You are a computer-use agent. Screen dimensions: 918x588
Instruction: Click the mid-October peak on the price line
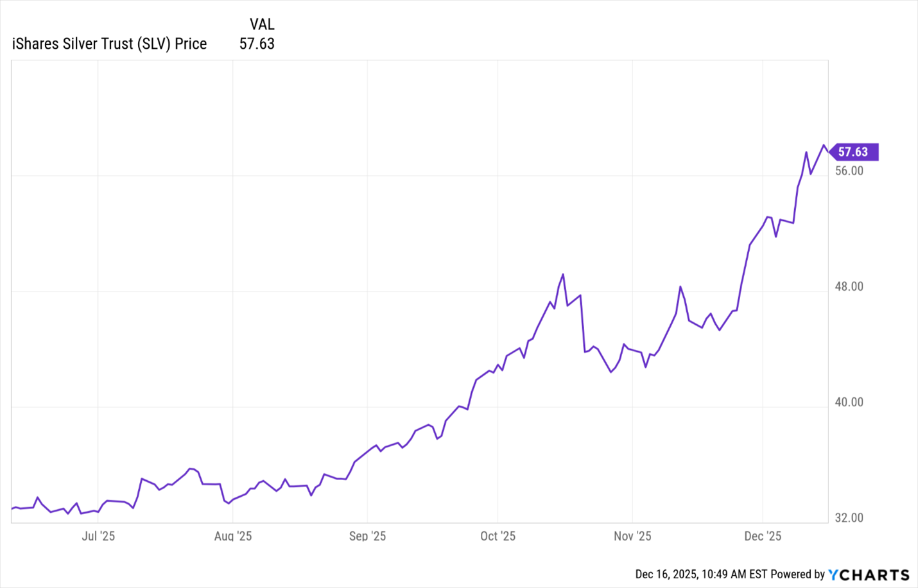(x=563, y=275)
